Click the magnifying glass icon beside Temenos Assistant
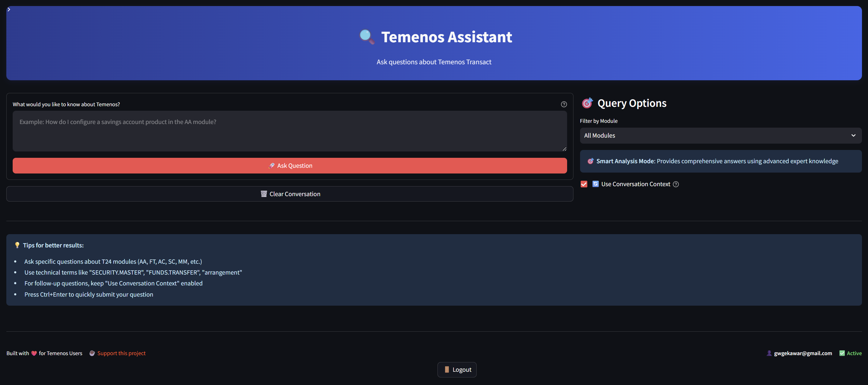The height and width of the screenshot is (385, 868). coord(367,37)
